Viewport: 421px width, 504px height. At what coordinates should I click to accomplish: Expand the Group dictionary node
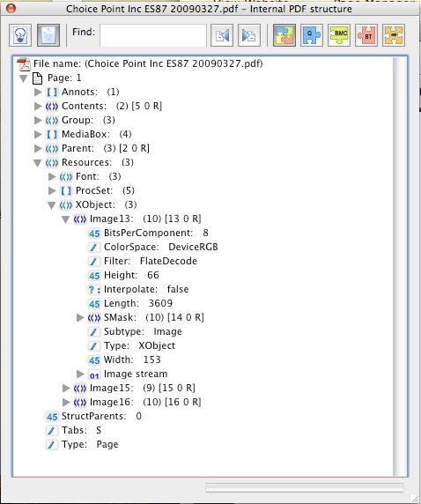tap(38, 120)
